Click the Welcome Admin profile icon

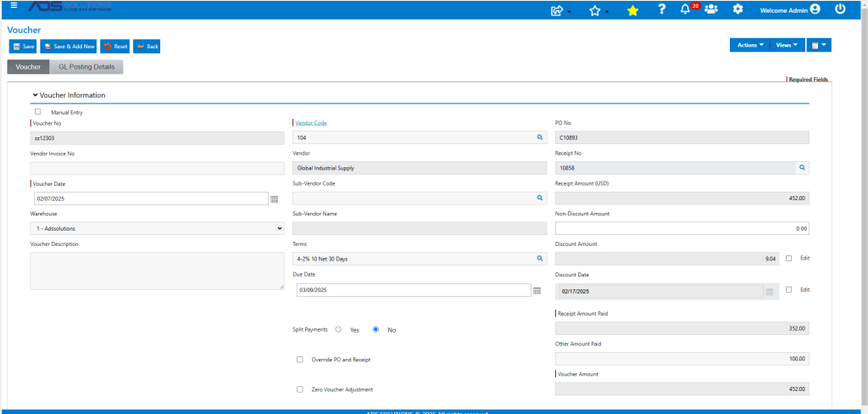[815, 8]
